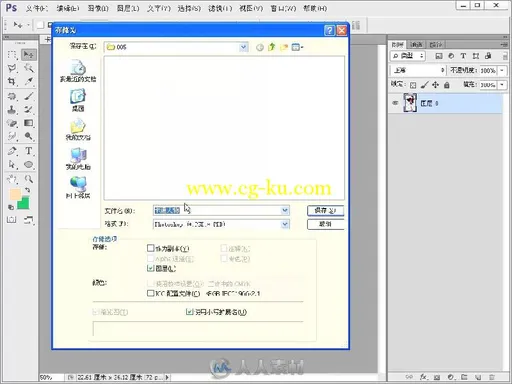Open the status bar document info arrow
Screen dimensions: 512x384
(167, 377)
